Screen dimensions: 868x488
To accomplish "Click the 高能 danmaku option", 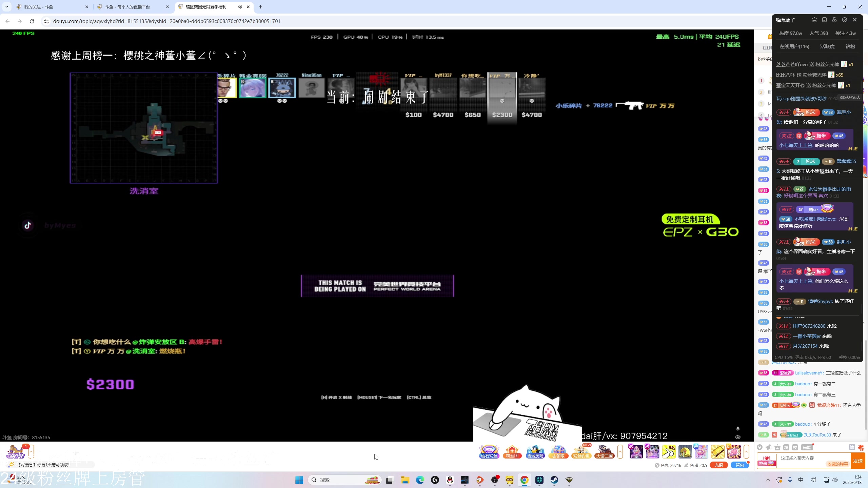I will [807, 447].
